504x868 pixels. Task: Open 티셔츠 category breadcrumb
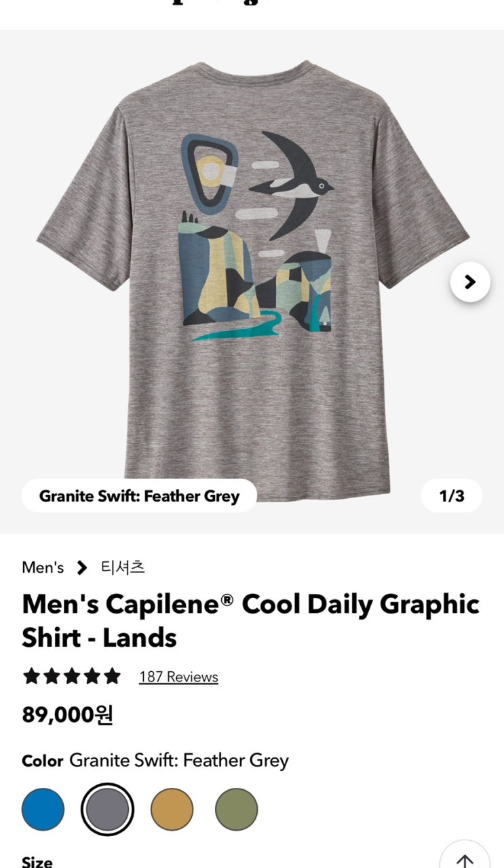tap(123, 567)
